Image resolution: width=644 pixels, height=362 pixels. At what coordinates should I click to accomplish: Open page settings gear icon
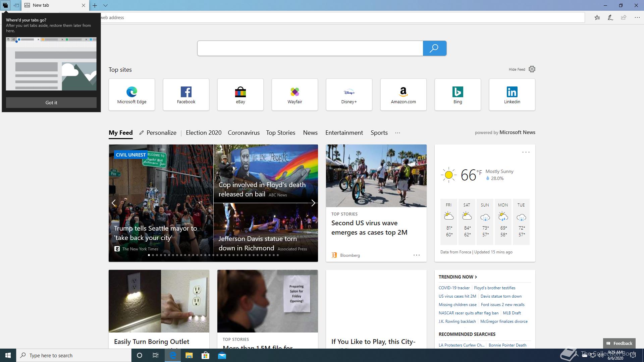532,69
